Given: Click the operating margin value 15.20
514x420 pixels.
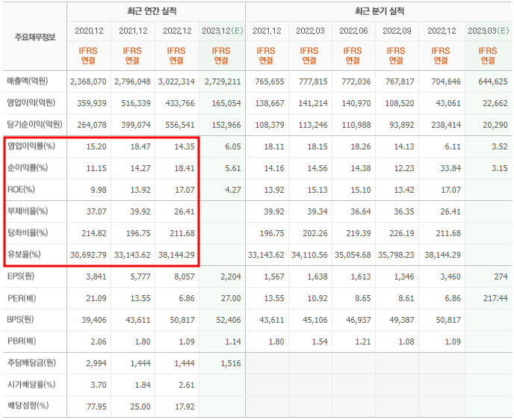Looking at the screenshot, I should pos(96,146).
